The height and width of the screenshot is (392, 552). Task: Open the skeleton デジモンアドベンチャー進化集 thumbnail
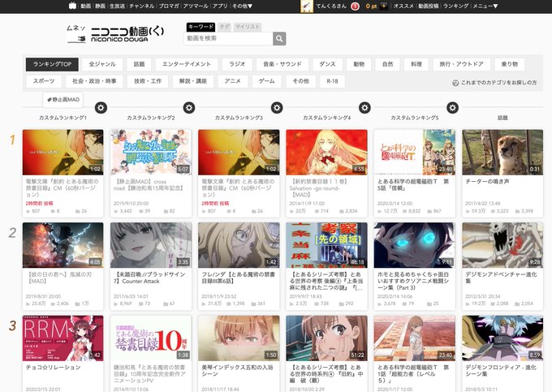point(502,245)
